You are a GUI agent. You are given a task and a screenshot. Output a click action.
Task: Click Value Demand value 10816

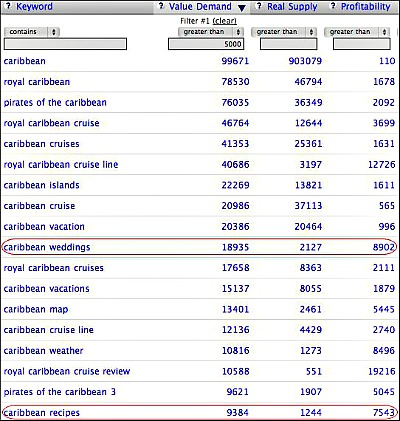coord(235,350)
